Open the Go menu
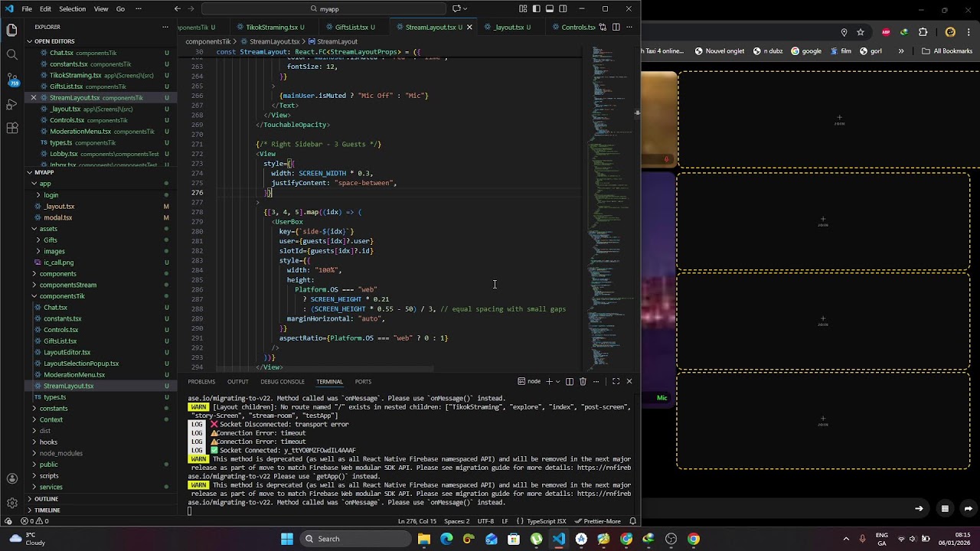980x551 pixels. click(x=120, y=9)
